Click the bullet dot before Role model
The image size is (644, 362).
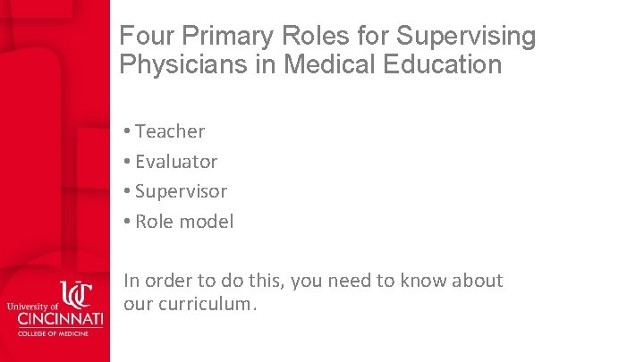click(129, 222)
